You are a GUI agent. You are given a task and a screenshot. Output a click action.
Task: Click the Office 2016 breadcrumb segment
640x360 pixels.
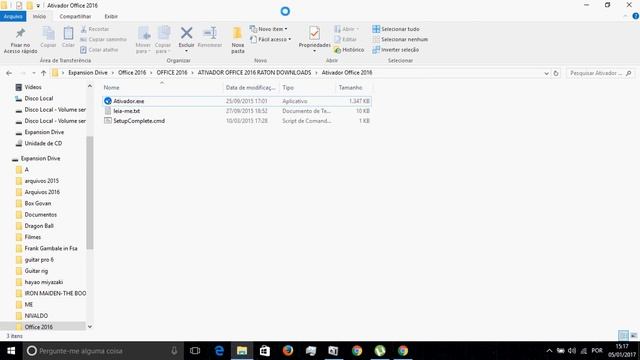(132, 73)
